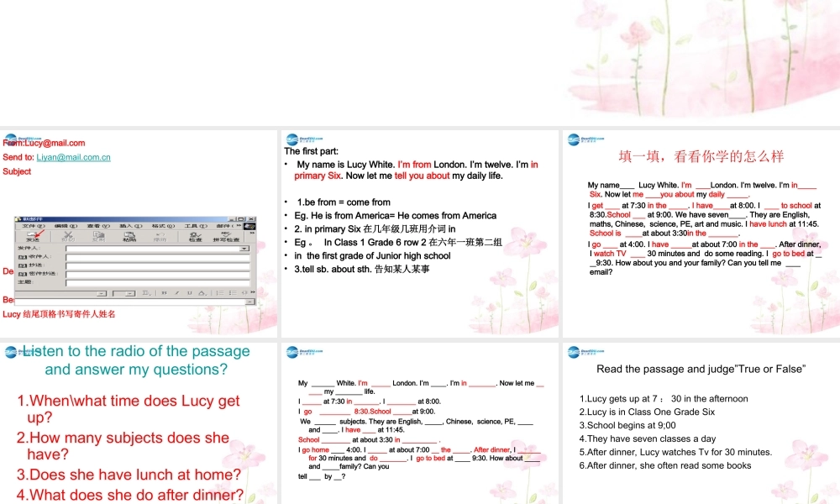Toggle italic in the mail format bar
This screenshot has height=504, width=840.
tap(177, 293)
